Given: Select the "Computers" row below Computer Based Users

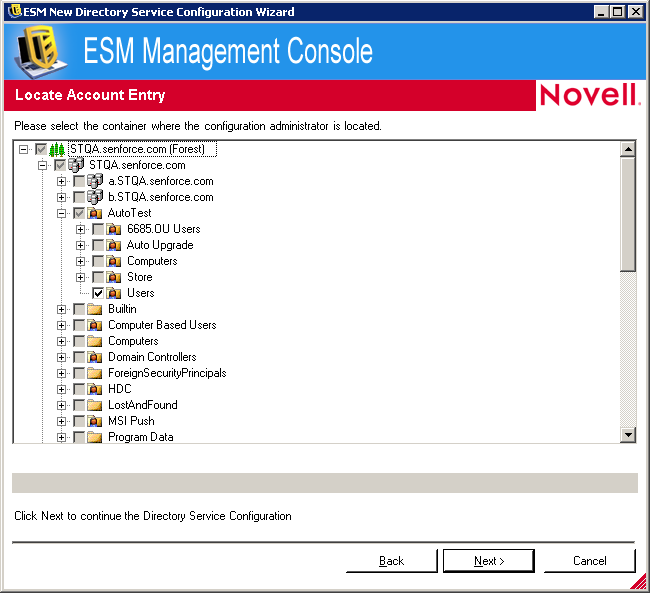Looking at the screenshot, I should point(133,341).
